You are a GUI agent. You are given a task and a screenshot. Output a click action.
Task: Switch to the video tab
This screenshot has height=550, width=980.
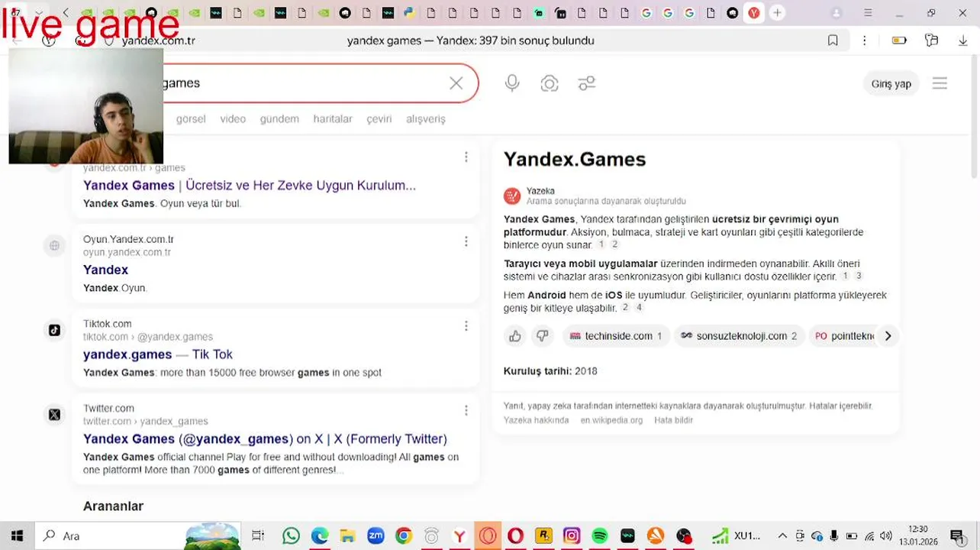pos(233,118)
